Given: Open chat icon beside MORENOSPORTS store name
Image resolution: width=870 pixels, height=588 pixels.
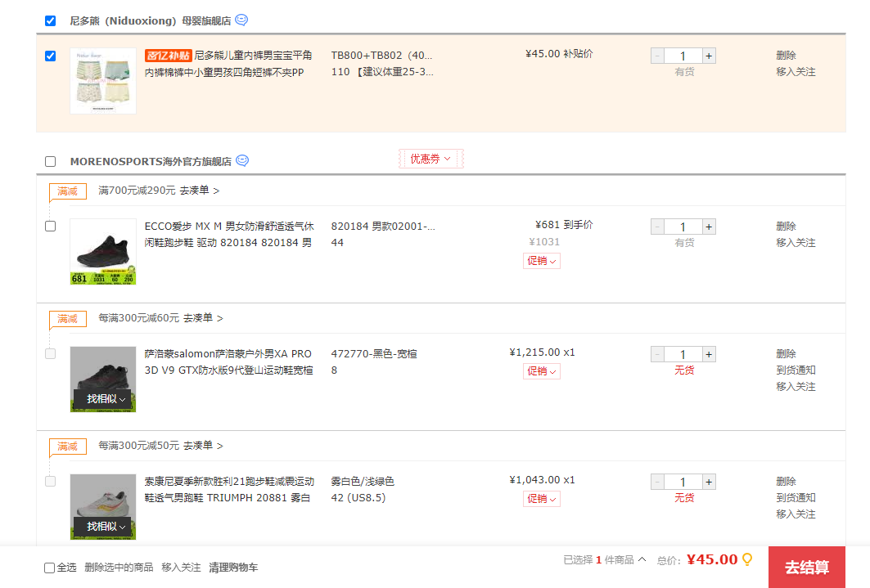Looking at the screenshot, I should [x=242, y=161].
